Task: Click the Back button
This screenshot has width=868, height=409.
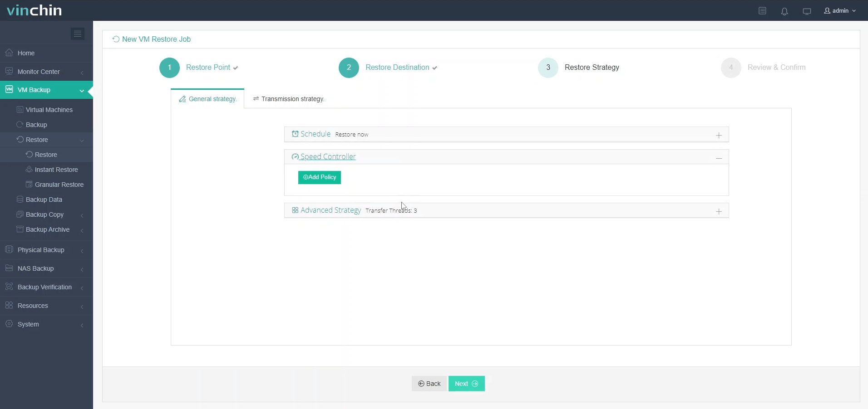Action: [x=429, y=384]
